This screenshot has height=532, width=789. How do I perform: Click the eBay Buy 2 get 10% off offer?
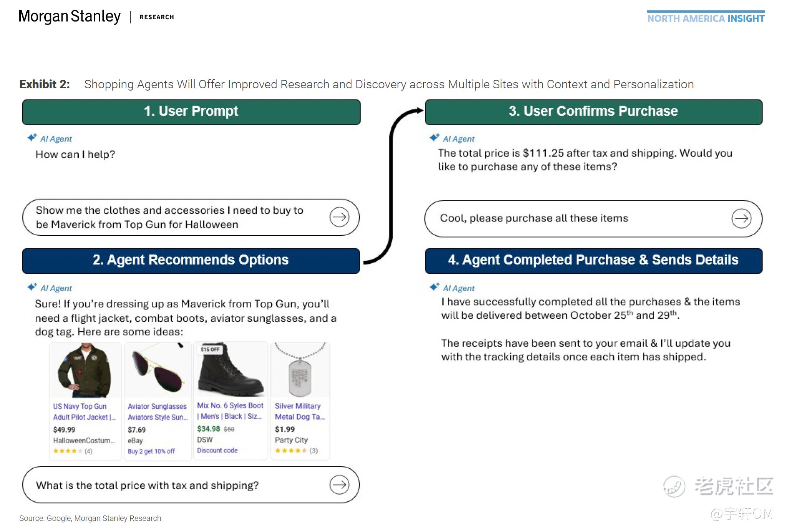click(x=151, y=451)
